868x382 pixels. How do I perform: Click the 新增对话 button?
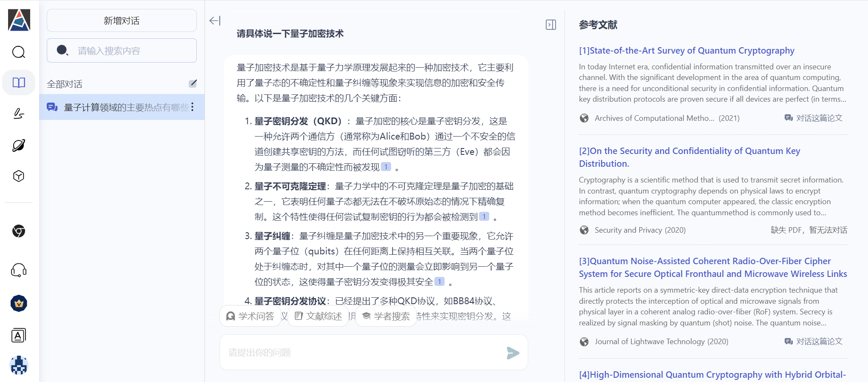[x=122, y=21]
